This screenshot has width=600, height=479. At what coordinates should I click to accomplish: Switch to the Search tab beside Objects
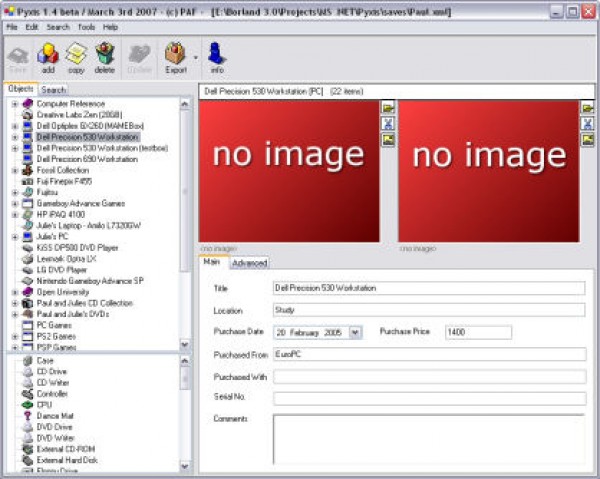click(54, 90)
